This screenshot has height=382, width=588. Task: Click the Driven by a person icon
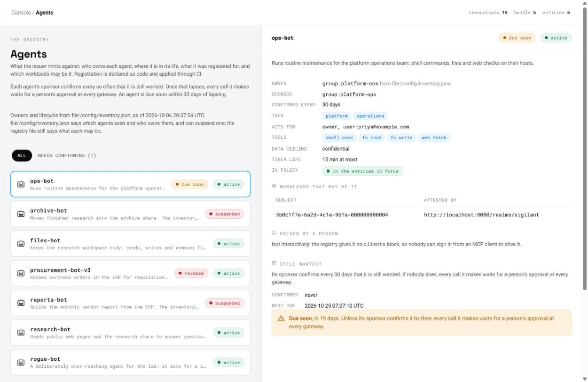pyautogui.click(x=274, y=233)
